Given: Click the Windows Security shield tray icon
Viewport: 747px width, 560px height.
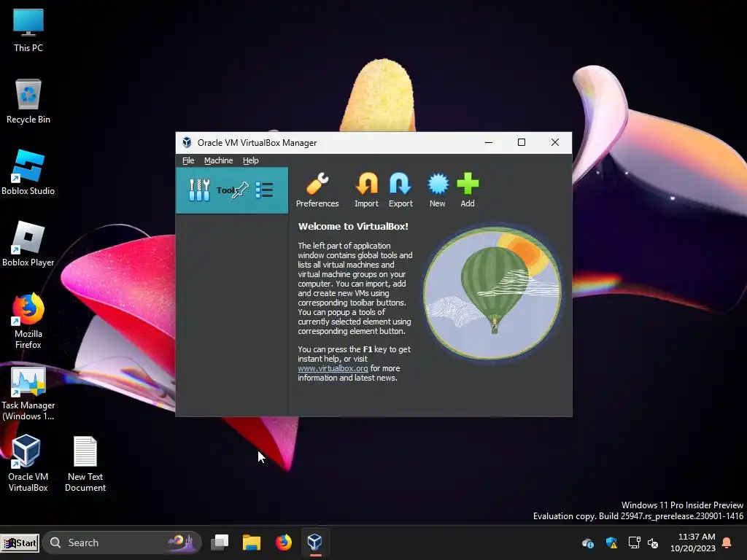Looking at the screenshot, I should tap(611, 542).
